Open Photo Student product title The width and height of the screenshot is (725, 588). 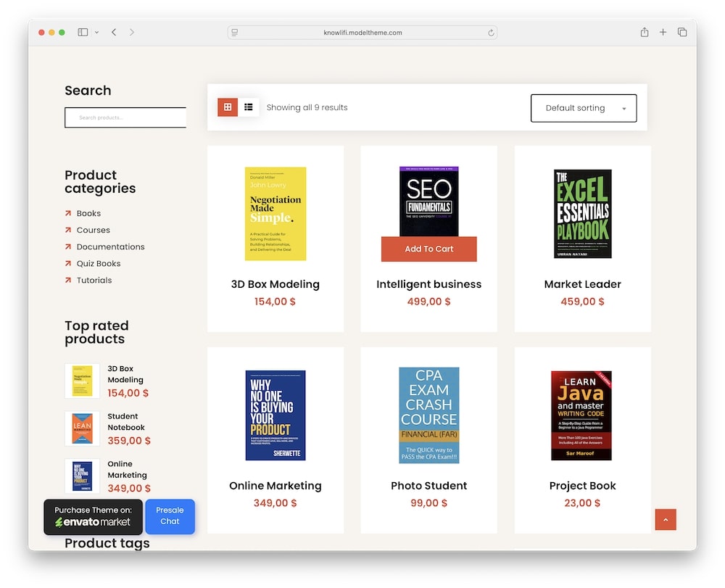click(428, 485)
